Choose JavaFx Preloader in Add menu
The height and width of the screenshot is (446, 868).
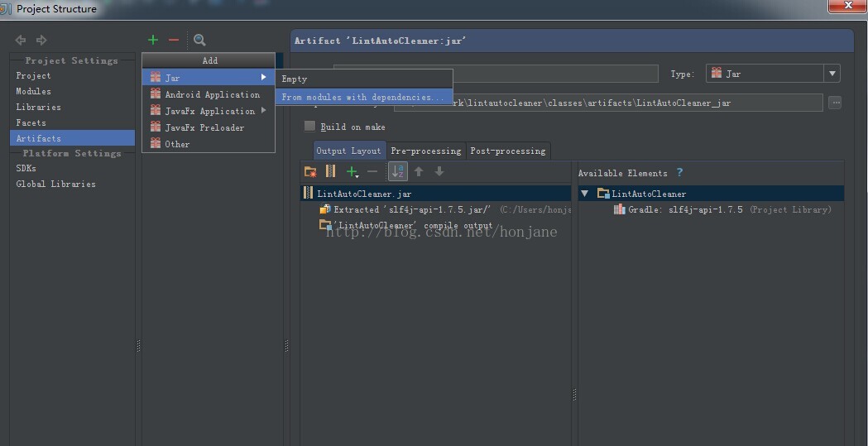coord(209,127)
